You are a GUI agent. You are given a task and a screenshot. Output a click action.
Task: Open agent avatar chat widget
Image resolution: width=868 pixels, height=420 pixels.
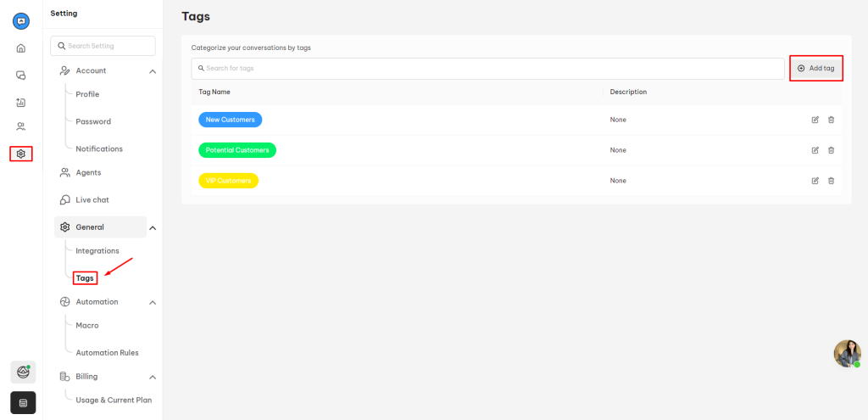[x=848, y=354]
